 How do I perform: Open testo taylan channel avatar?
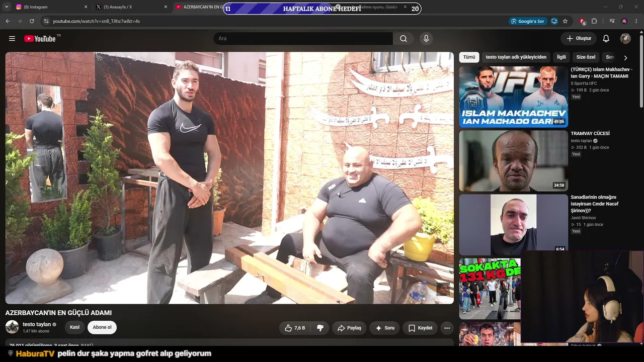[12, 327]
